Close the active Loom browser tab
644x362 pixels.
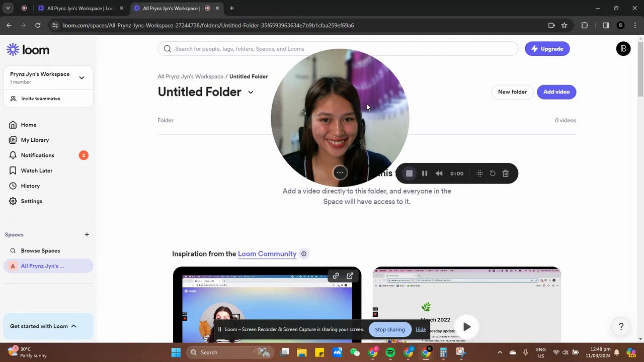tap(217, 8)
